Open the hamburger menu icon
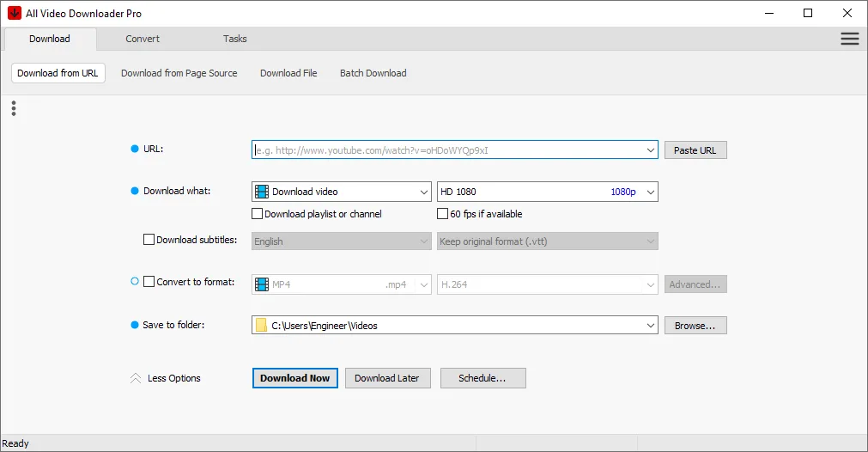Viewport: 868px width, 452px height. 849,39
